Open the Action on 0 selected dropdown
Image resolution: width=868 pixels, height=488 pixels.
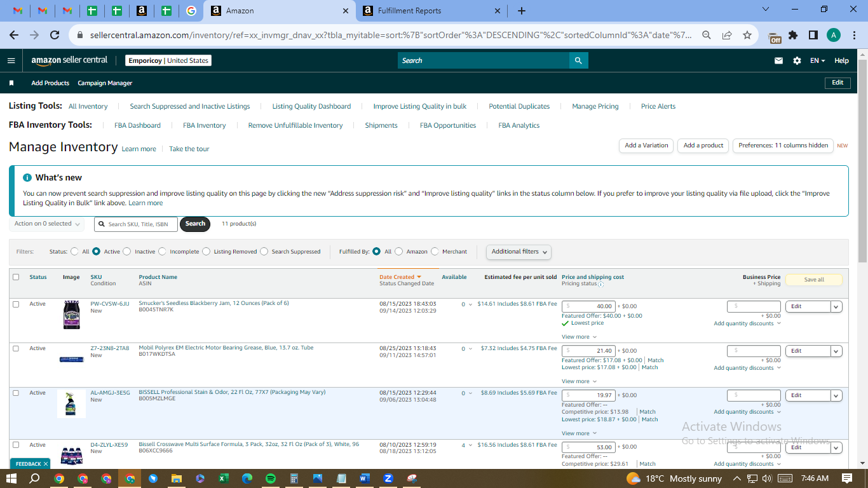pos(47,224)
